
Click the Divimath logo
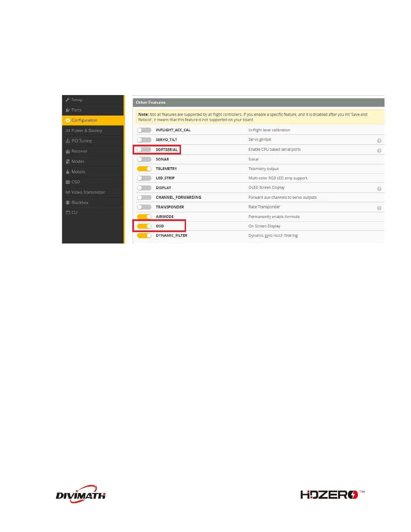pos(81,494)
